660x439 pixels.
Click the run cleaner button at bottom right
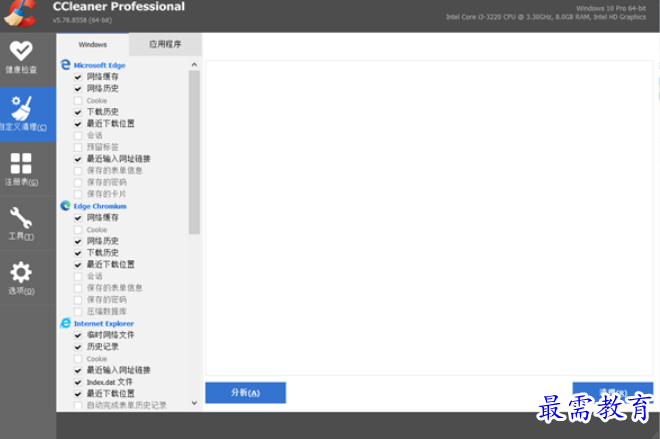612,393
